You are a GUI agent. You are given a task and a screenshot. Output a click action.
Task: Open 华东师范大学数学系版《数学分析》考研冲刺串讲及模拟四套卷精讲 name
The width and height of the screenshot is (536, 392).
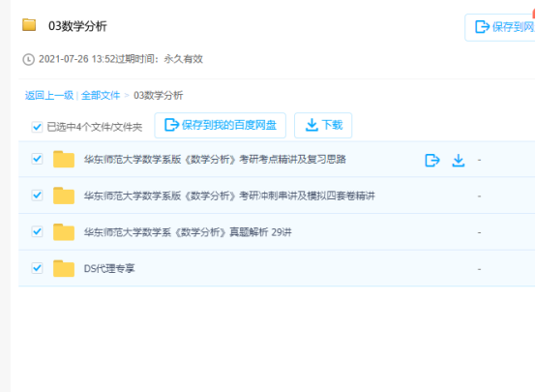[229, 196]
